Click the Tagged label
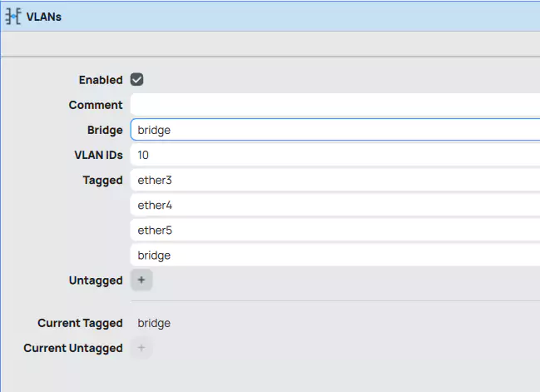 point(102,180)
